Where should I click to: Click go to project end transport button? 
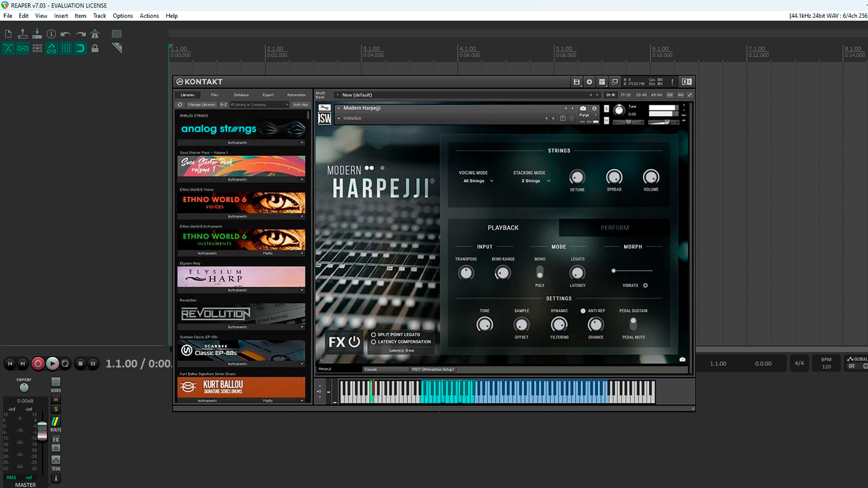click(x=23, y=363)
